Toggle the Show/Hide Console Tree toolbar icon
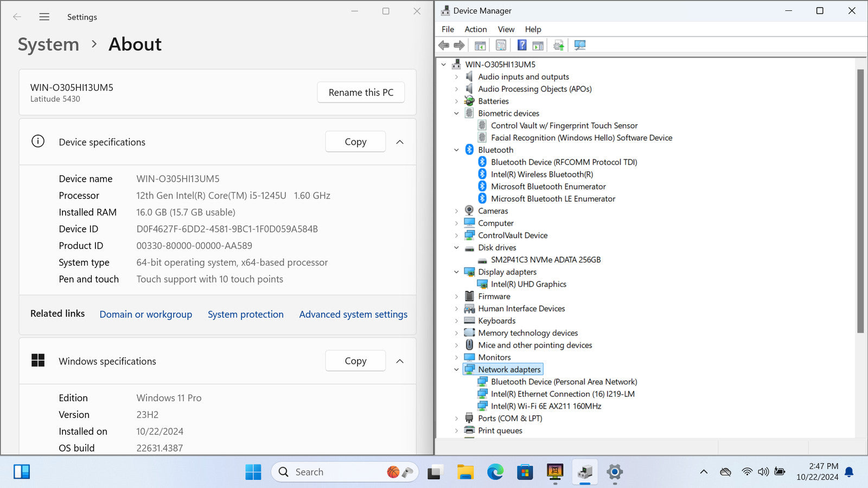Viewport: 868px width, 488px height. click(480, 45)
